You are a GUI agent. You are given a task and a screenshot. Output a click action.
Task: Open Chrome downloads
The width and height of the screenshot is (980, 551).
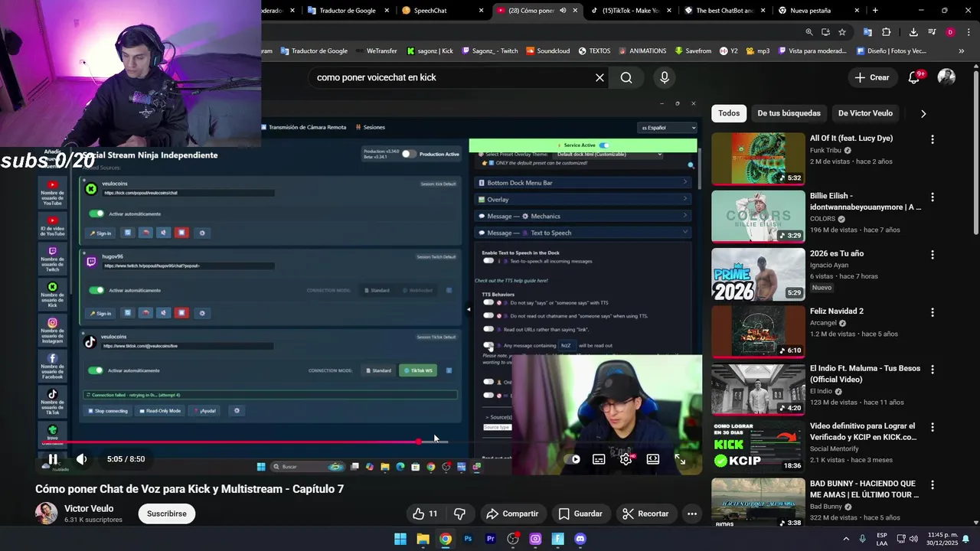pyautogui.click(x=913, y=32)
